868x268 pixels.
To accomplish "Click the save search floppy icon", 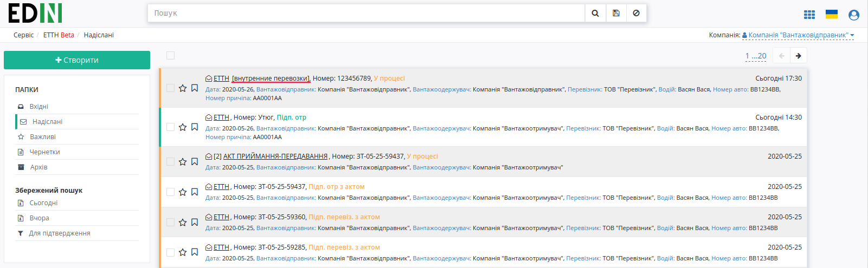I will (x=616, y=13).
